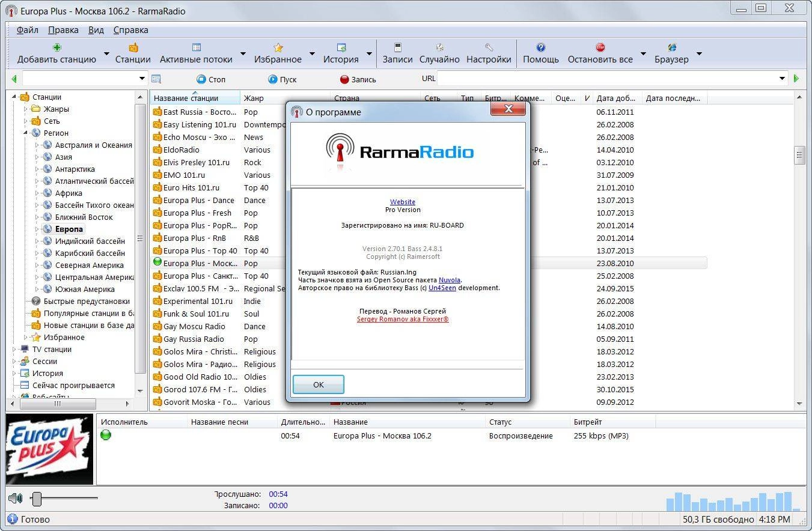Image resolution: width=812 pixels, height=531 pixels.
Task: Click the Stop (Стоп) playback button
Action: [x=210, y=79]
